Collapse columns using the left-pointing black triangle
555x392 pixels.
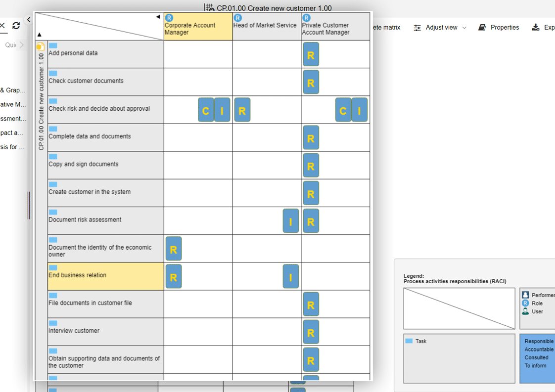(158, 17)
